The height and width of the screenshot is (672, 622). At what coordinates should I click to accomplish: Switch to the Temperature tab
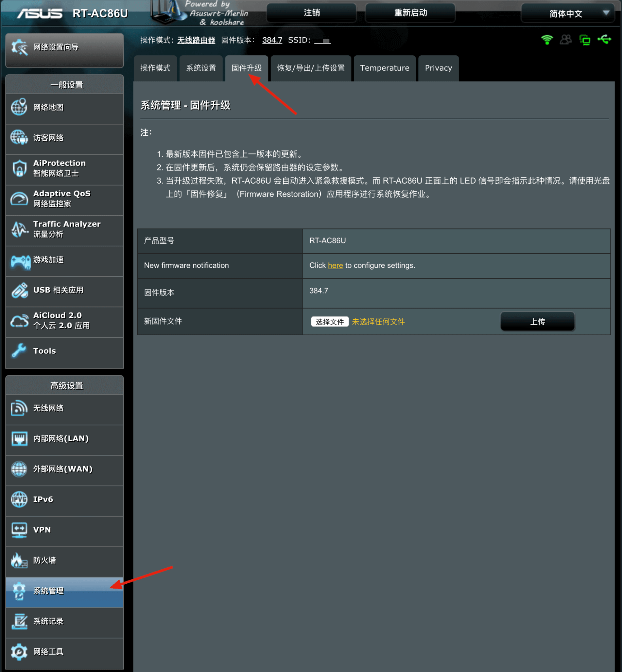point(385,68)
